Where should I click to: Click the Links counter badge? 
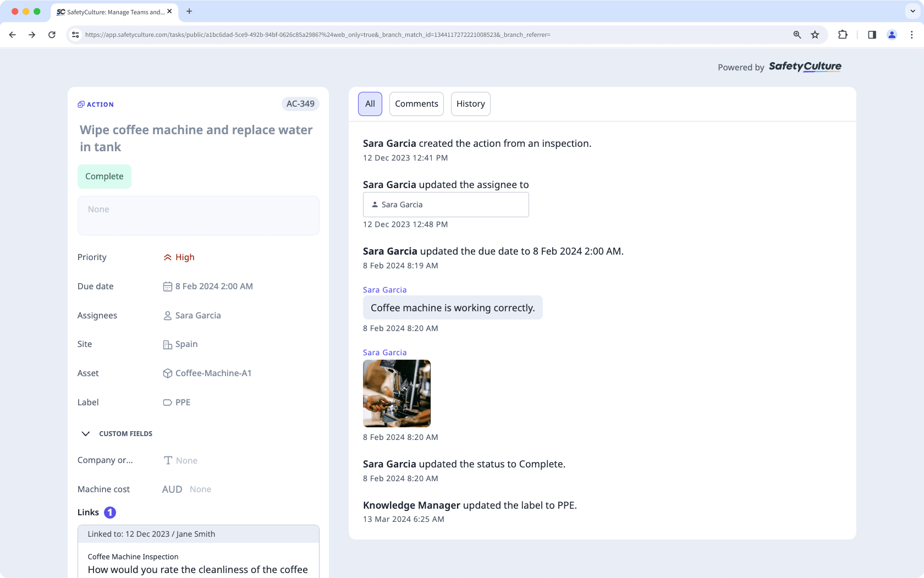(x=109, y=512)
